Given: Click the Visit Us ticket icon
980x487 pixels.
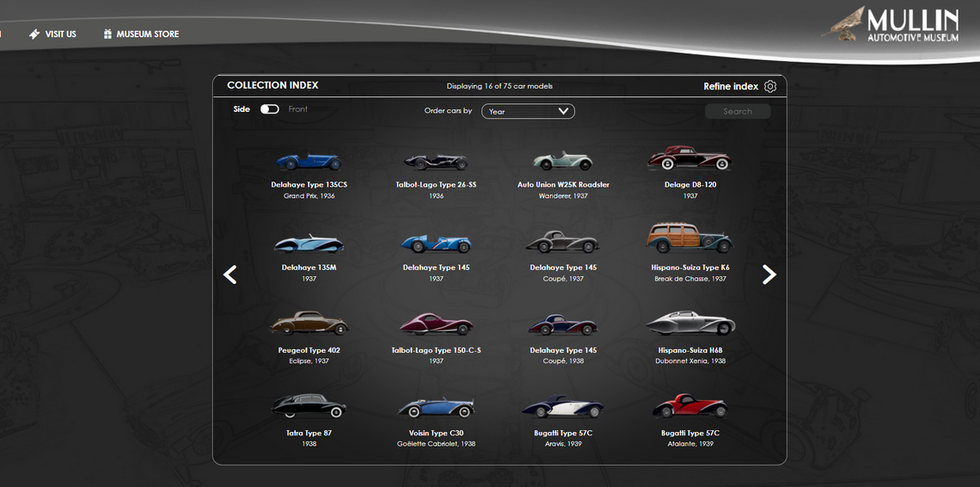Looking at the screenshot, I should tap(34, 34).
